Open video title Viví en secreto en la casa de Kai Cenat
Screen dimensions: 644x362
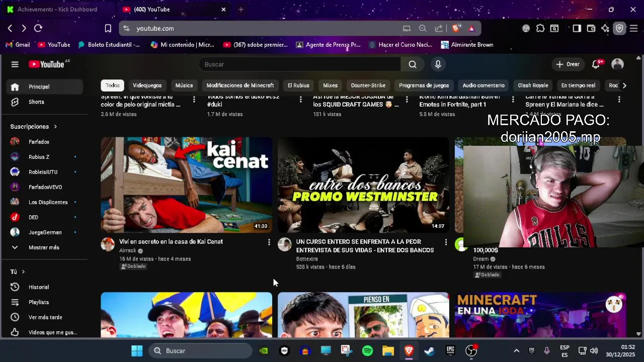pyautogui.click(x=171, y=242)
